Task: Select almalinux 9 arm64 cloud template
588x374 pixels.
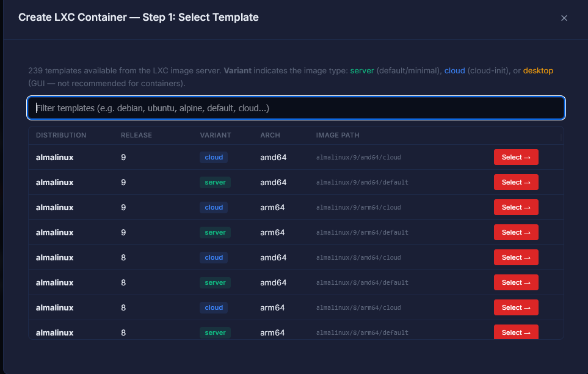Action: pyautogui.click(x=515, y=207)
